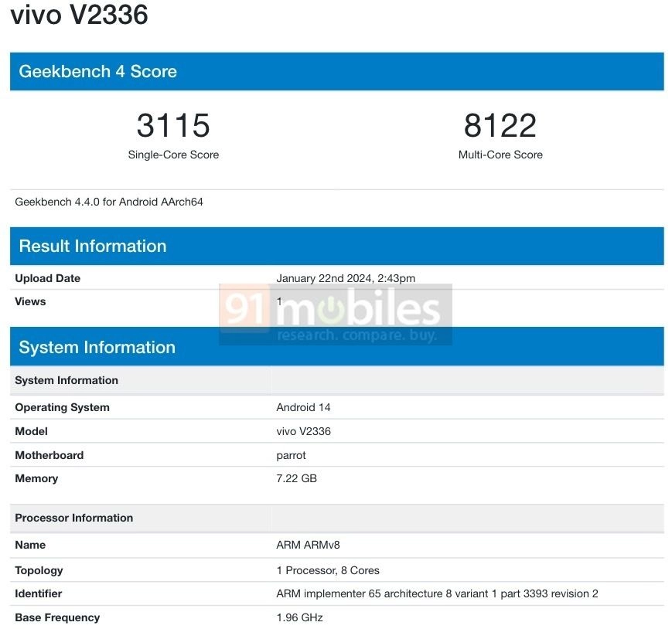The height and width of the screenshot is (629, 672).
Task: Select the Single-Core Score value 3115
Action: coord(172,125)
